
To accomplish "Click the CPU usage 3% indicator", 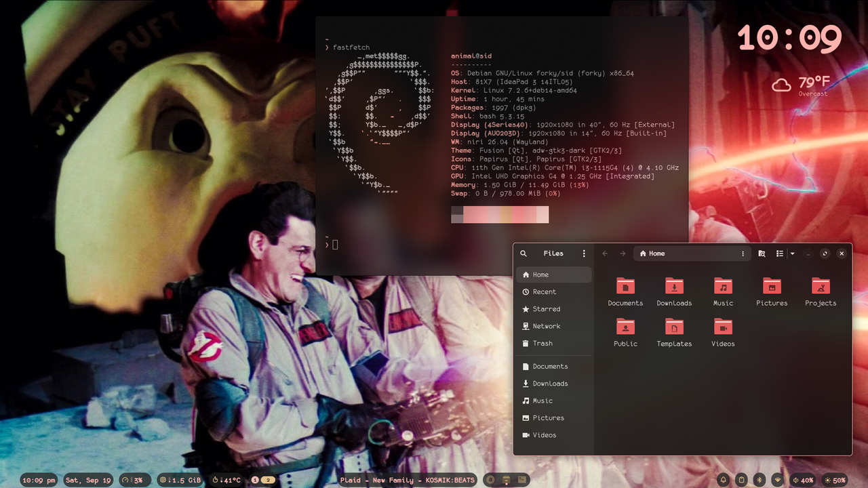I will [x=134, y=480].
